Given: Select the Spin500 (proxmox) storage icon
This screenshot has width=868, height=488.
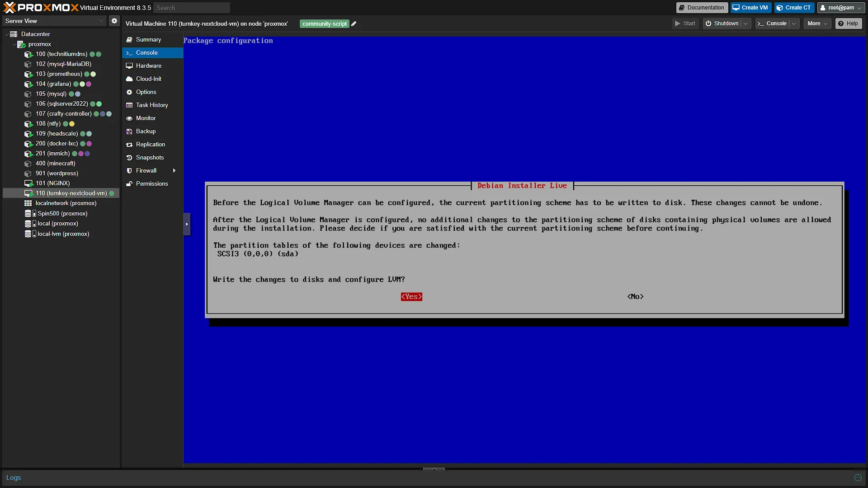Looking at the screenshot, I should [30, 214].
